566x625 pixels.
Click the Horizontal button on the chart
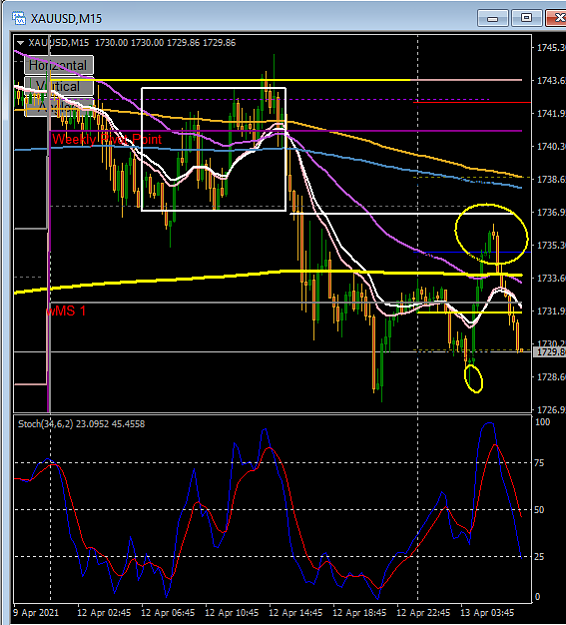pyautogui.click(x=59, y=65)
